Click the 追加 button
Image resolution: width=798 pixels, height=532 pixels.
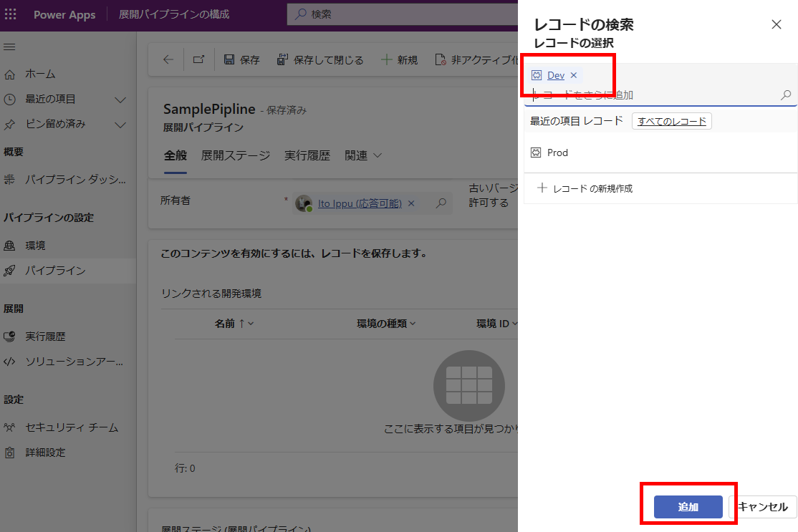[x=688, y=507]
